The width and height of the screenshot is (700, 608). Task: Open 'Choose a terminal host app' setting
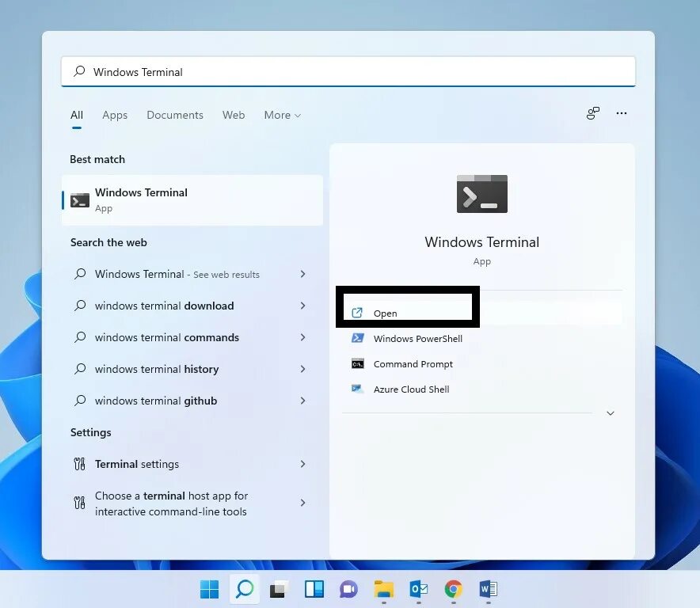click(192, 503)
